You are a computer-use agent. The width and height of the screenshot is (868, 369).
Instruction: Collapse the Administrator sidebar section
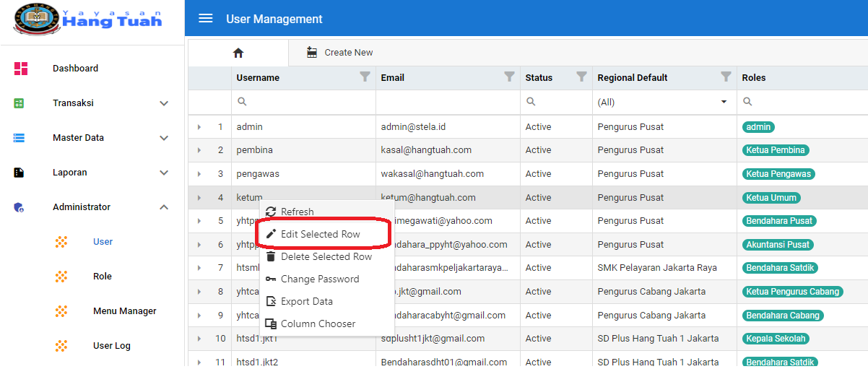tap(164, 207)
